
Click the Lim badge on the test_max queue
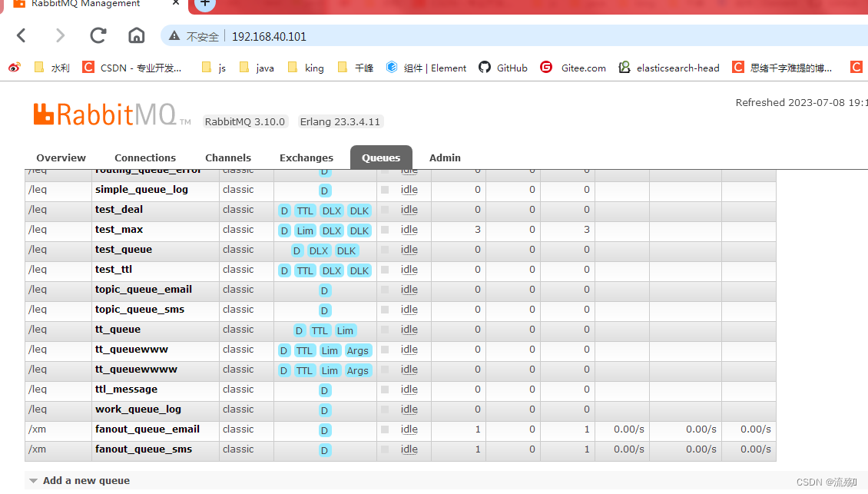pos(305,230)
